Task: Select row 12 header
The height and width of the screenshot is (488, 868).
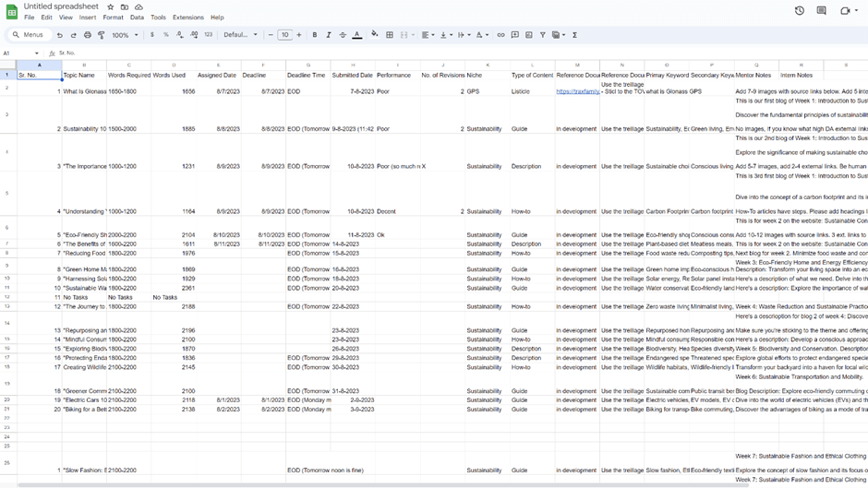Action: pyautogui.click(x=7, y=297)
